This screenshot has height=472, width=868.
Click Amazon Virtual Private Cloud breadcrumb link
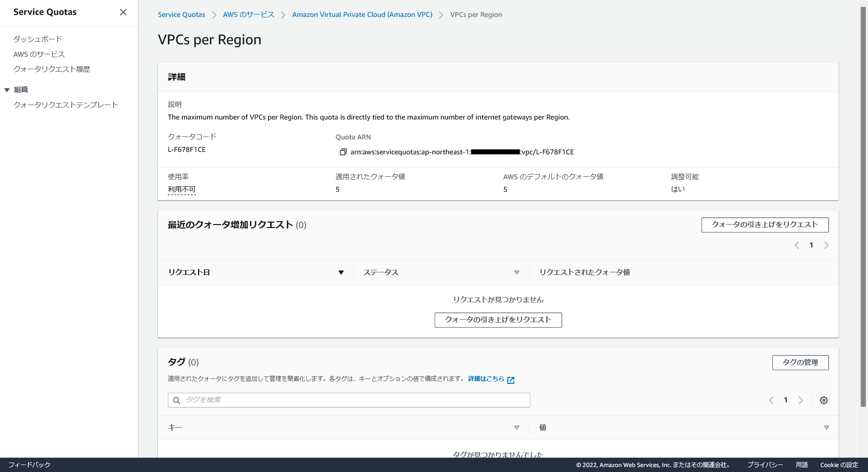click(362, 15)
